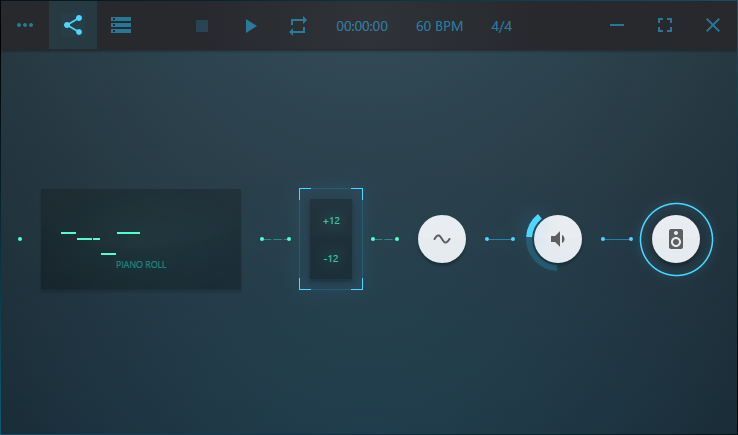Screen dimensions: 738x435
Task: Select the audio output speaker node
Action: (x=676, y=239)
